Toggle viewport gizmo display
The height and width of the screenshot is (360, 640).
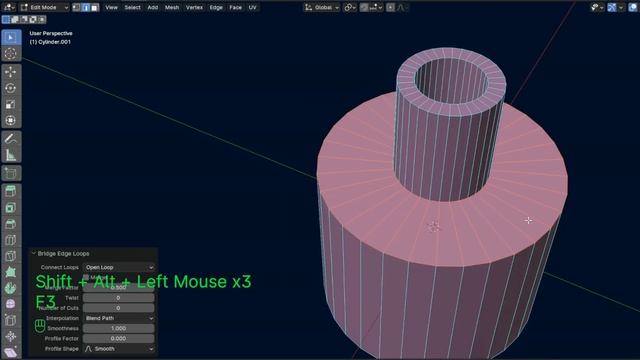611,7
